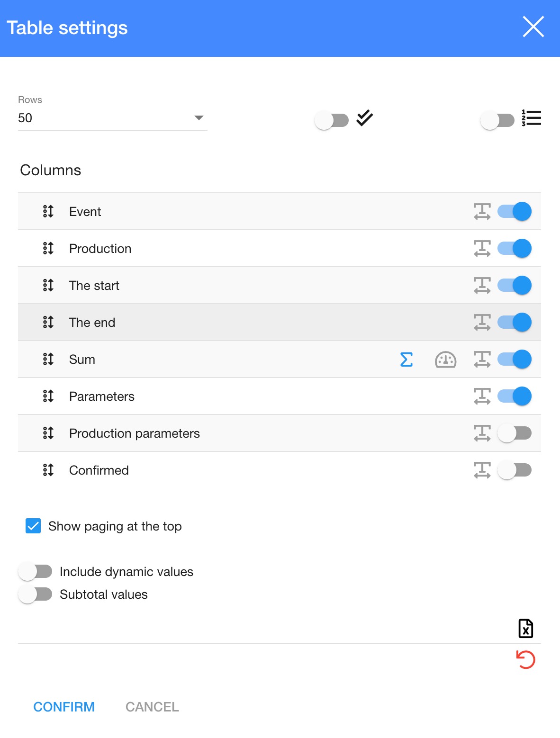Toggle the numbered list switch
Screen dimensions: 560x738
point(497,120)
